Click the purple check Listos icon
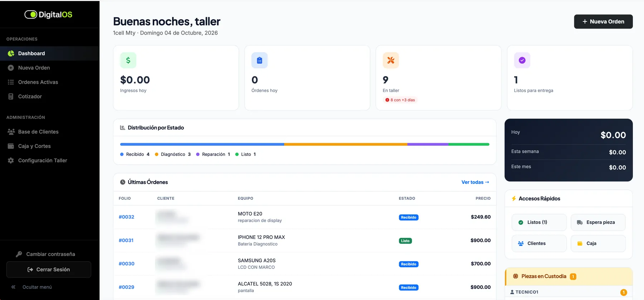Image resolution: width=644 pixels, height=300 pixels. (522, 61)
